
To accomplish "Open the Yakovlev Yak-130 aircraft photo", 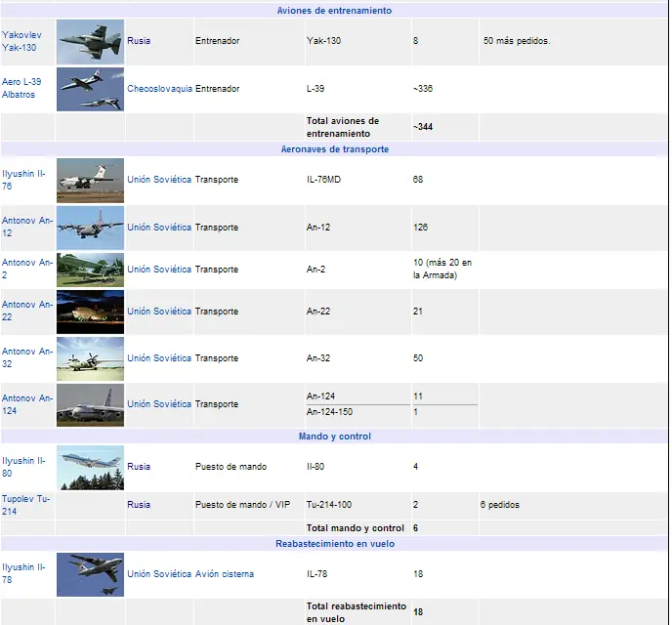I will tap(90, 42).
